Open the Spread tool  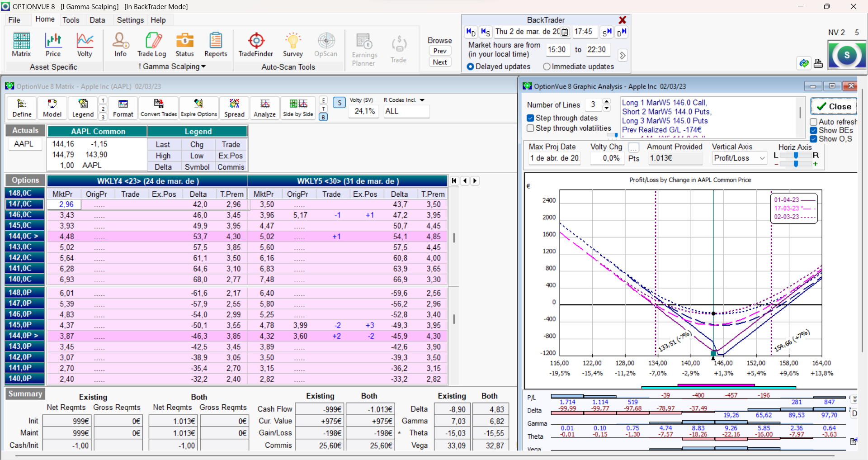pyautogui.click(x=234, y=108)
